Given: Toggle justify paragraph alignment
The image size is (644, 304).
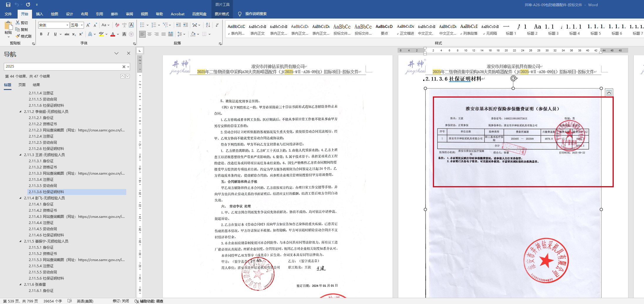Looking at the screenshot, I should [164, 34].
